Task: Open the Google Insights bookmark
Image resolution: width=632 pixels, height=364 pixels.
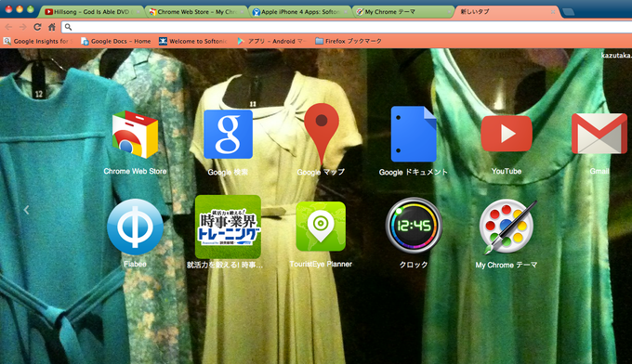Action: coord(38,41)
